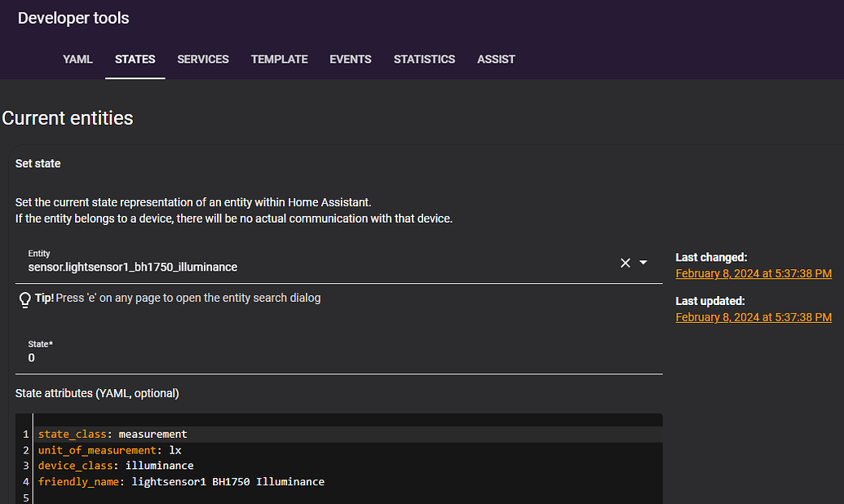This screenshot has width=844, height=504.
Task: Click the State attributes (YAML, optional) label
Action: point(97,394)
